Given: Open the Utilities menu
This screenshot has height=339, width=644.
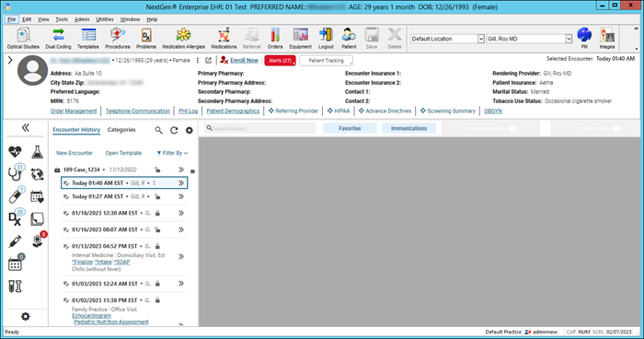Looking at the screenshot, I should (105, 19).
